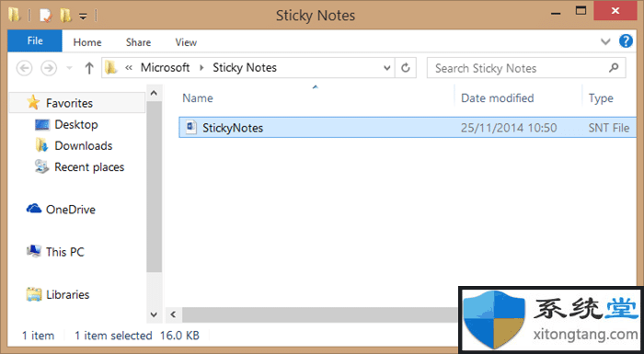
Task: Click the search magnifier icon
Action: 614,67
